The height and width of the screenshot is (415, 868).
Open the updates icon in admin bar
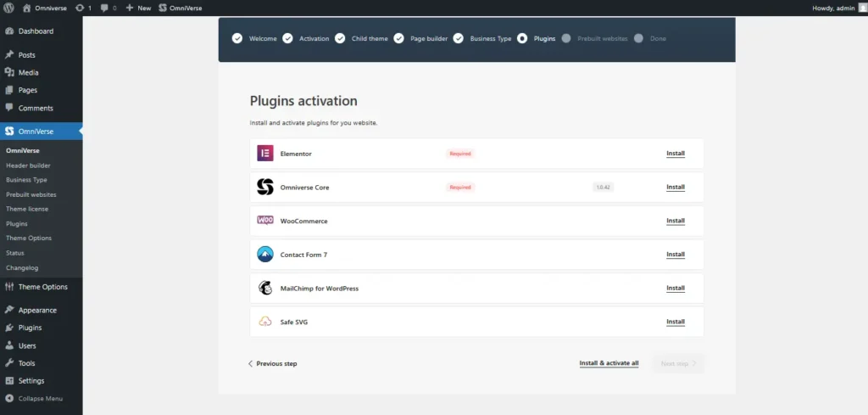click(80, 8)
